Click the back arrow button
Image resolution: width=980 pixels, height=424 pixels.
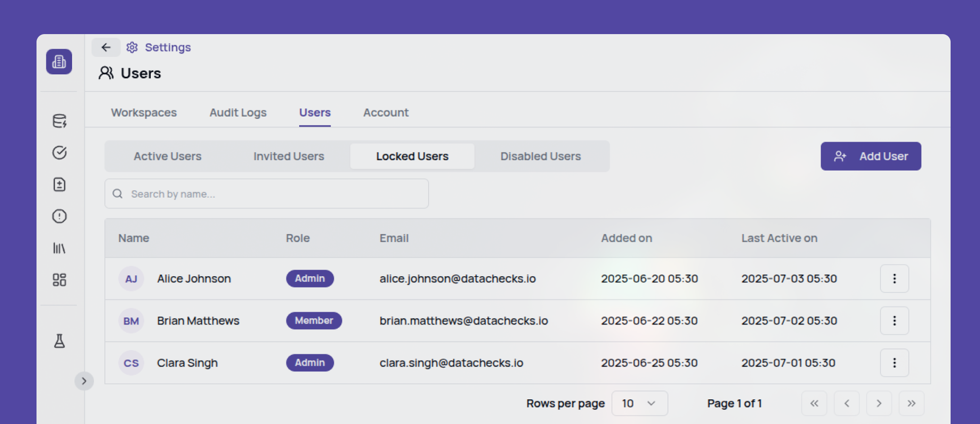click(x=106, y=47)
